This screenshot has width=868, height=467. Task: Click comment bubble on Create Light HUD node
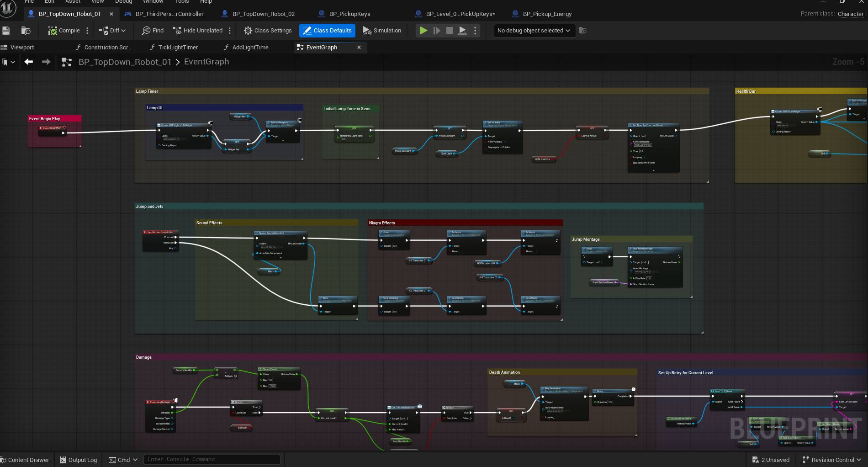[211, 123]
